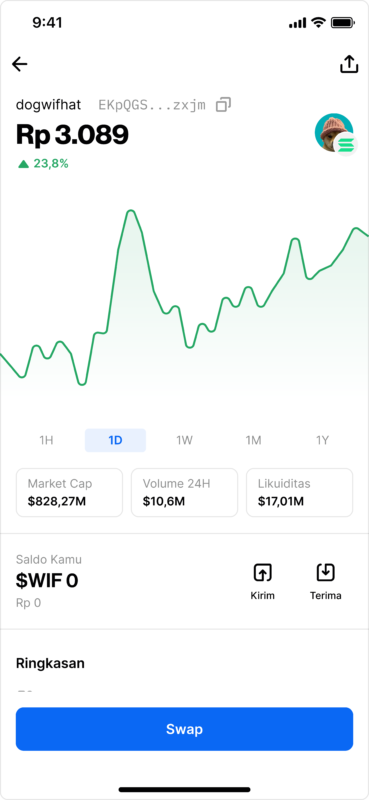This screenshot has width=369, height=800.
Task: Tap the Kirim send icon
Action: point(263,573)
